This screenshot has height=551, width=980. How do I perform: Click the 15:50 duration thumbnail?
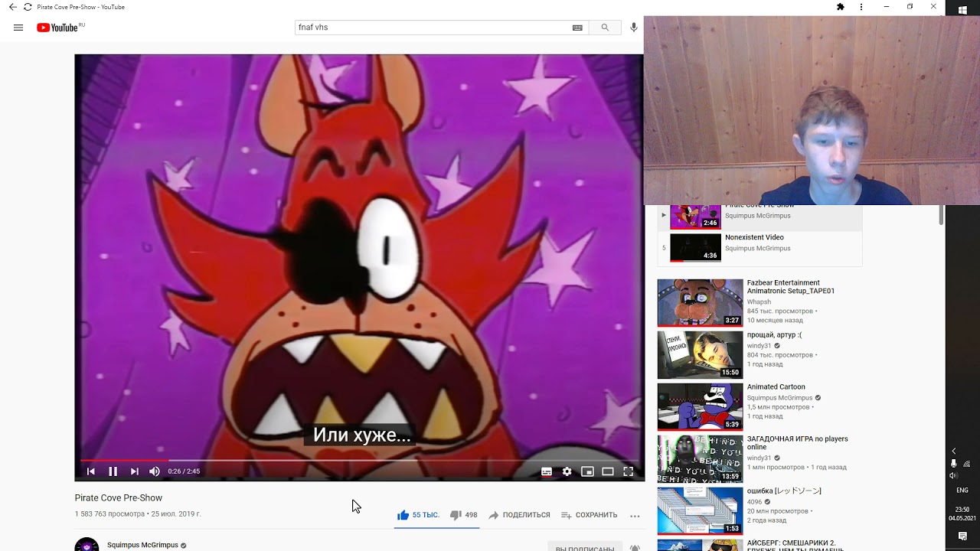click(x=700, y=354)
